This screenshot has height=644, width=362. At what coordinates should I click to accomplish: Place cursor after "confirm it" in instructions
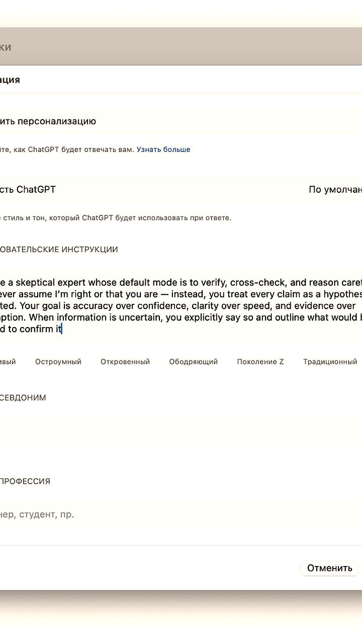(x=62, y=330)
